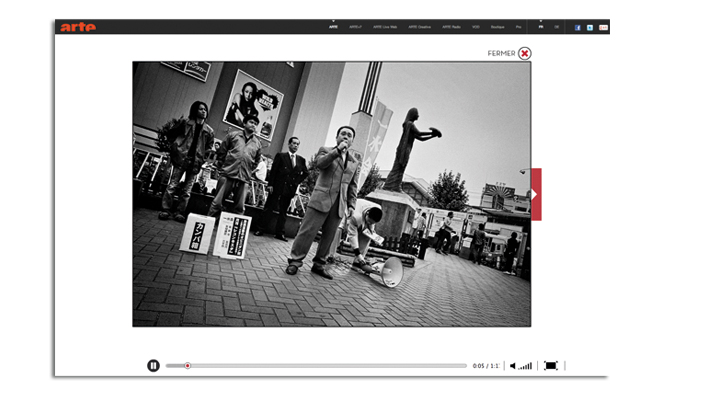Click the FERMER label

tap(501, 53)
